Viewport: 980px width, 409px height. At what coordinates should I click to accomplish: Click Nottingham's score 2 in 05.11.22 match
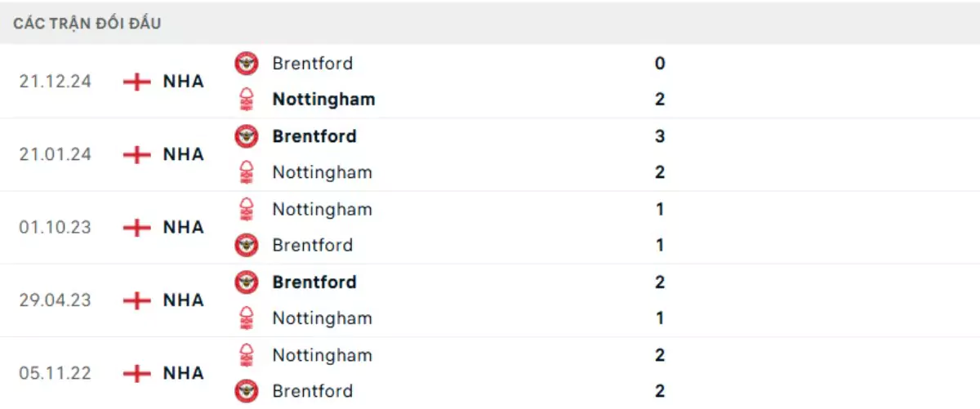pyautogui.click(x=660, y=355)
